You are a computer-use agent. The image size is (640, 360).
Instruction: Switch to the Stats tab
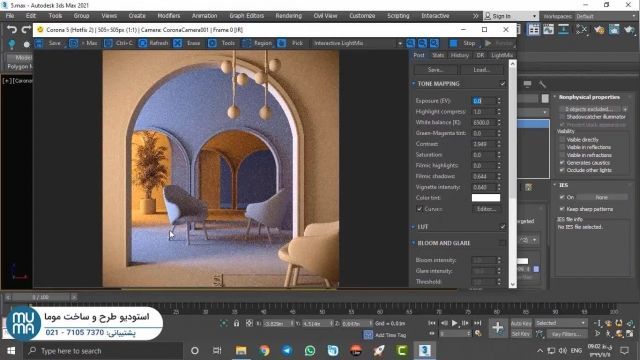pos(438,56)
